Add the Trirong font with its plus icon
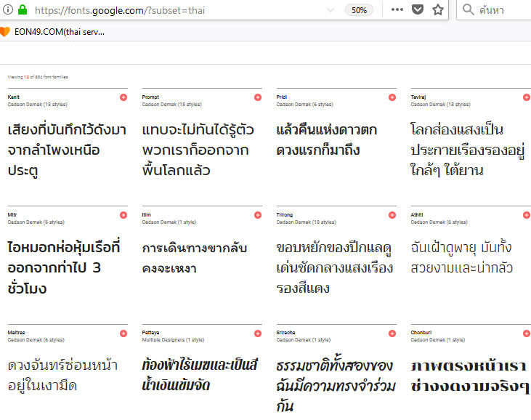531x420 pixels. 392,215
